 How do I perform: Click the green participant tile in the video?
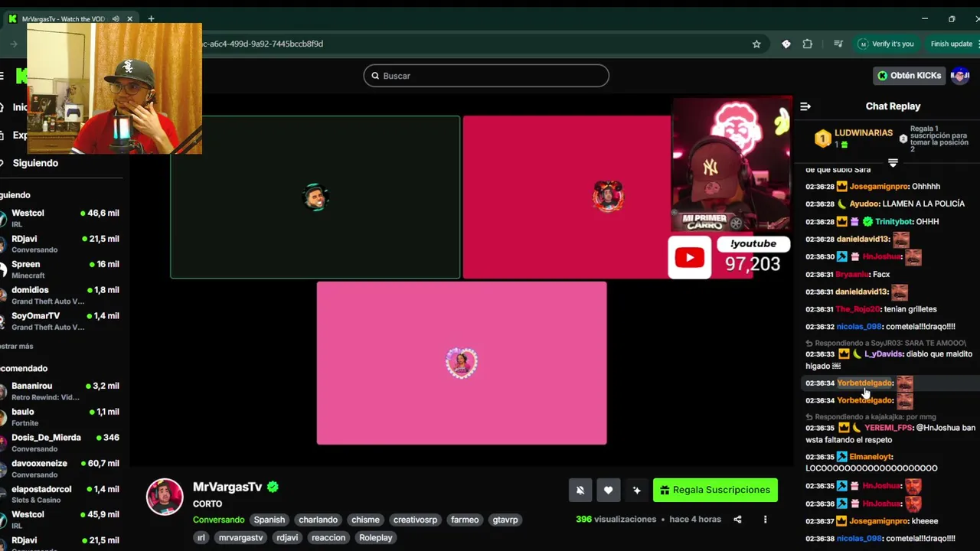[x=315, y=197]
